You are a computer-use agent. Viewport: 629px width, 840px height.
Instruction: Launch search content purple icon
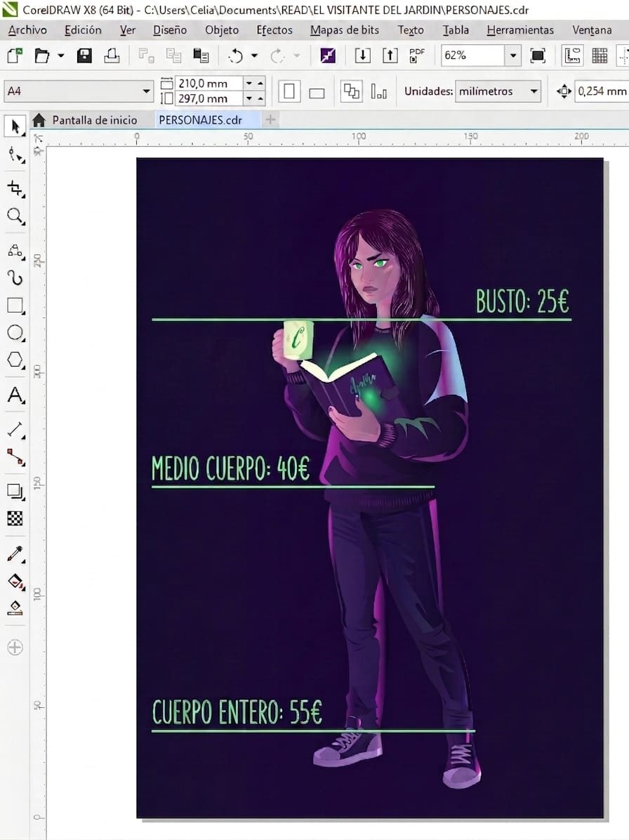coord(328,55)
